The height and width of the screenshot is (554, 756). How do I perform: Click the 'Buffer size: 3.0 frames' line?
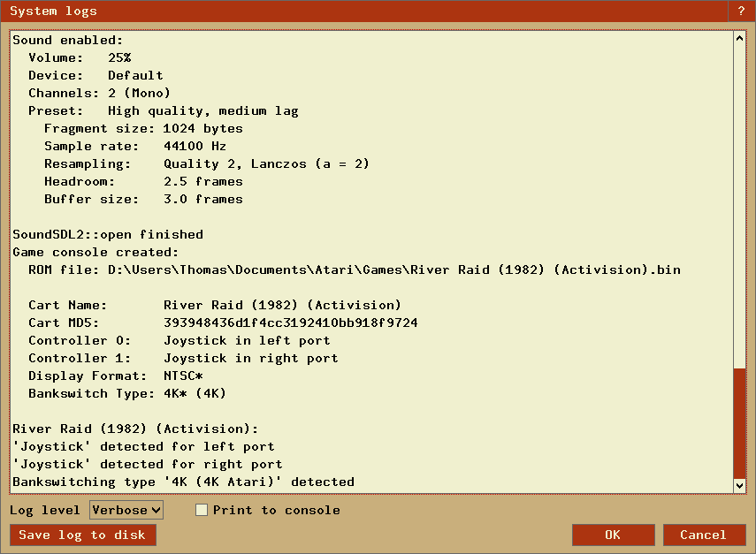[143, 199]
